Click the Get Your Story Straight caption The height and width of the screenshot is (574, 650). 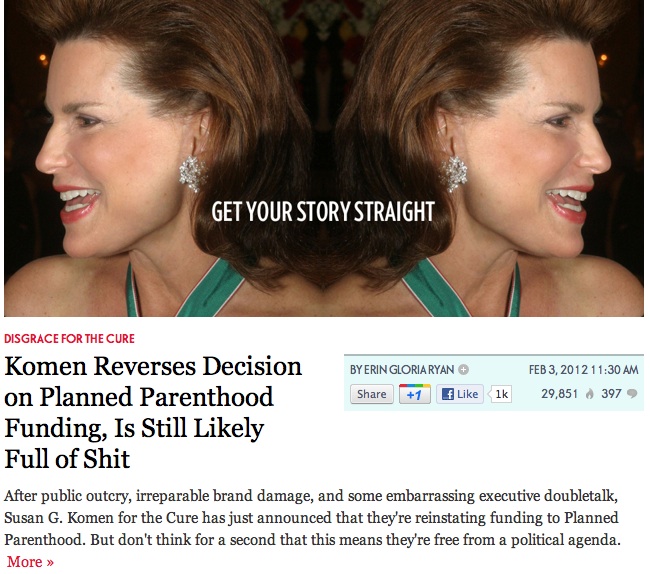coord(323,212)
